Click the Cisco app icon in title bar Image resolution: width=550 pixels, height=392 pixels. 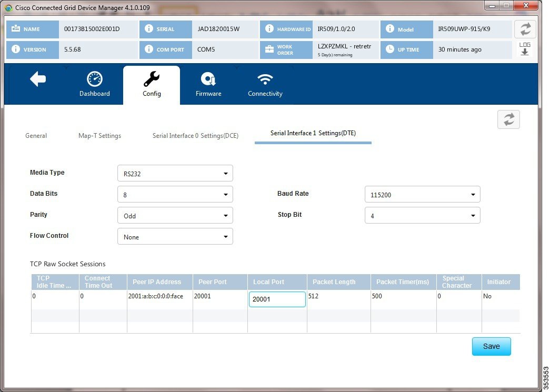click(x=9, y=7)
